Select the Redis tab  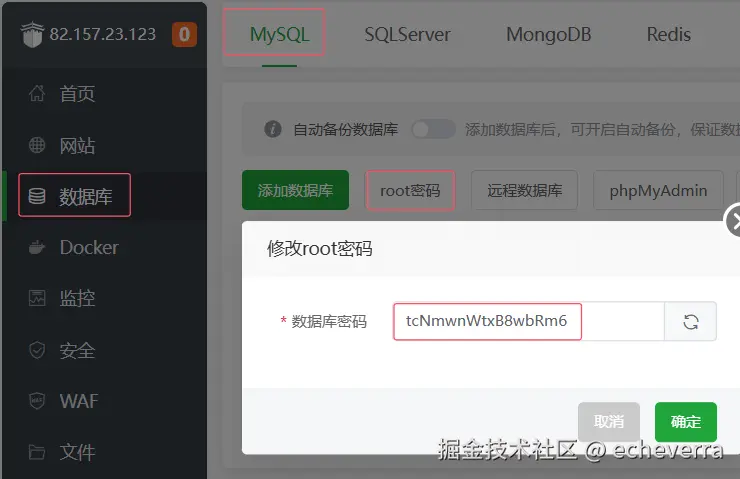click(x=669, y=34)
